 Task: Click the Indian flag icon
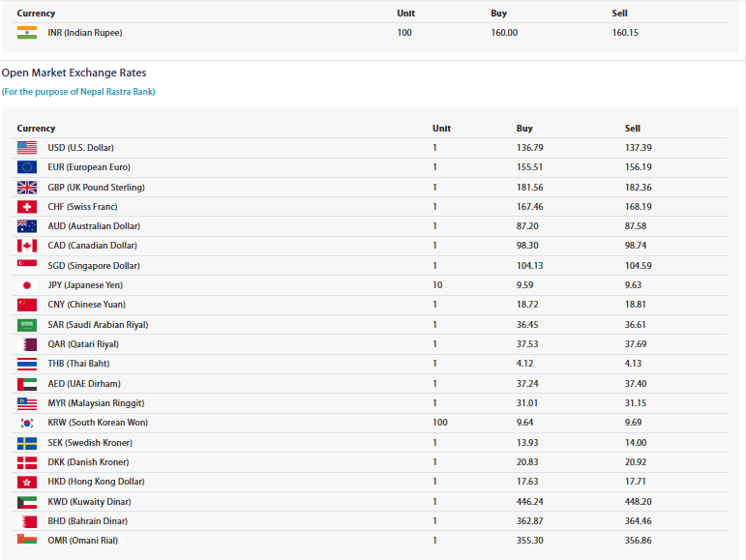(27, 32)
